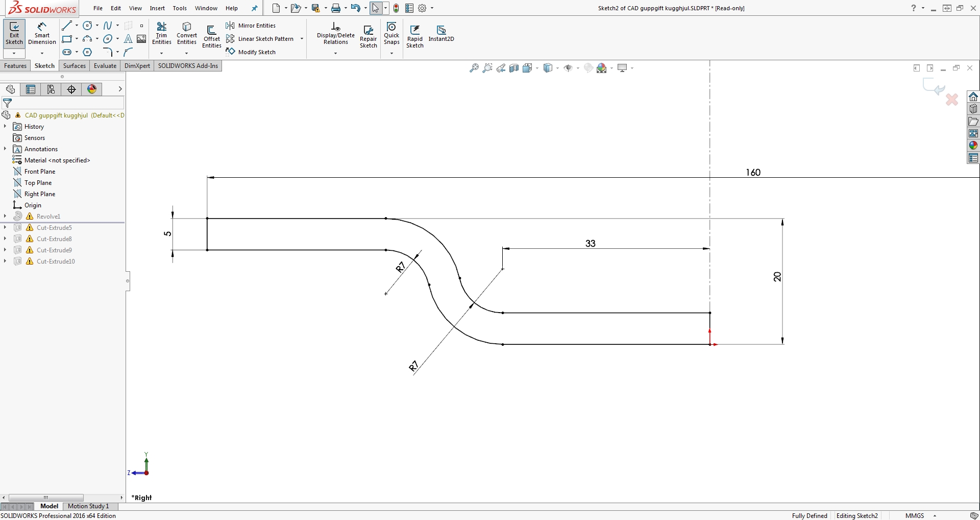
Task: Open the DimXpertManager panel tab
Action: pos(71,89)
